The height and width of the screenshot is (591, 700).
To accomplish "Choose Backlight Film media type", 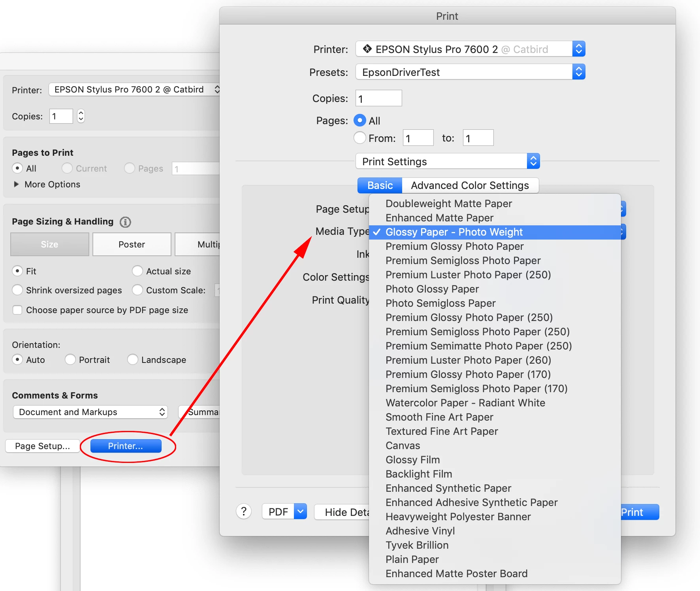I will click(x=495, y=474).
